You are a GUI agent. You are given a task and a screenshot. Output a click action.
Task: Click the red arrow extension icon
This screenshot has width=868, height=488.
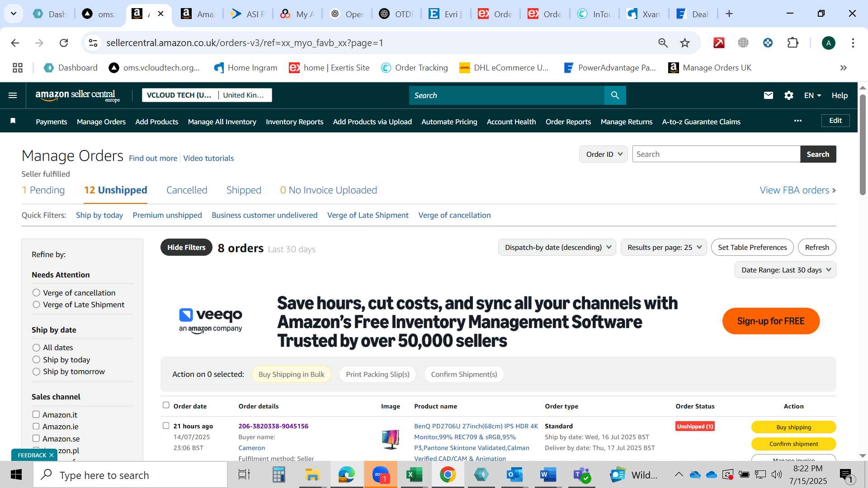coord(719,43)
